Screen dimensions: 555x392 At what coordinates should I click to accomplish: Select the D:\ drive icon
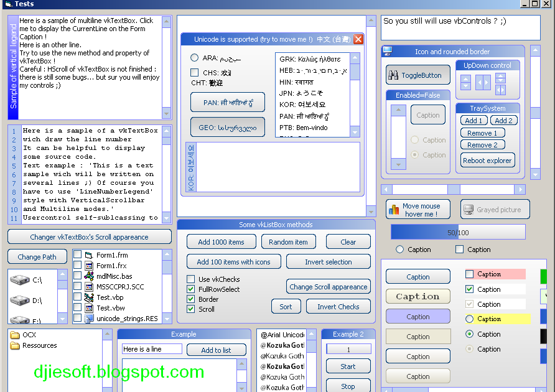(x=20, y=301)
